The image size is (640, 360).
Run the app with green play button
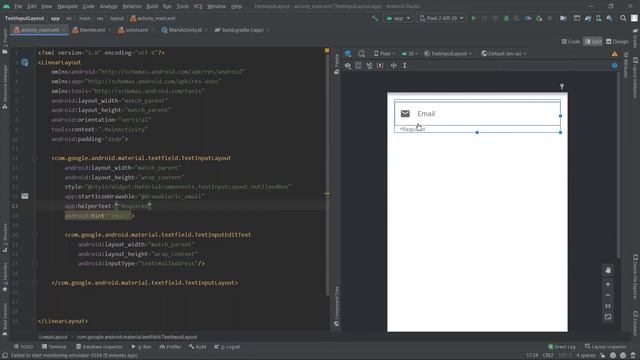pos(473,18)
